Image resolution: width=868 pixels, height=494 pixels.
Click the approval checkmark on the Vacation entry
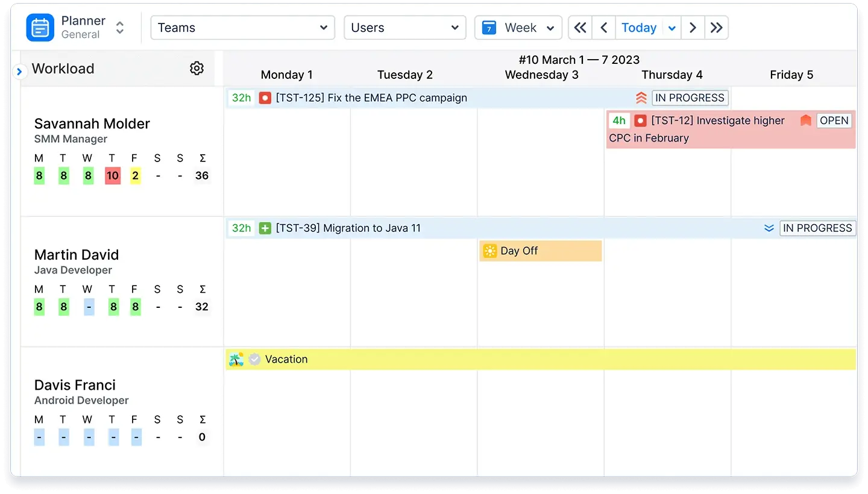(254, 359)
